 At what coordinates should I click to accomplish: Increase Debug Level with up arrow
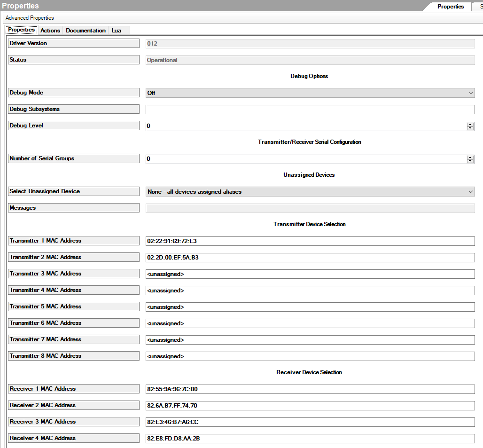(x=470, y=124)
